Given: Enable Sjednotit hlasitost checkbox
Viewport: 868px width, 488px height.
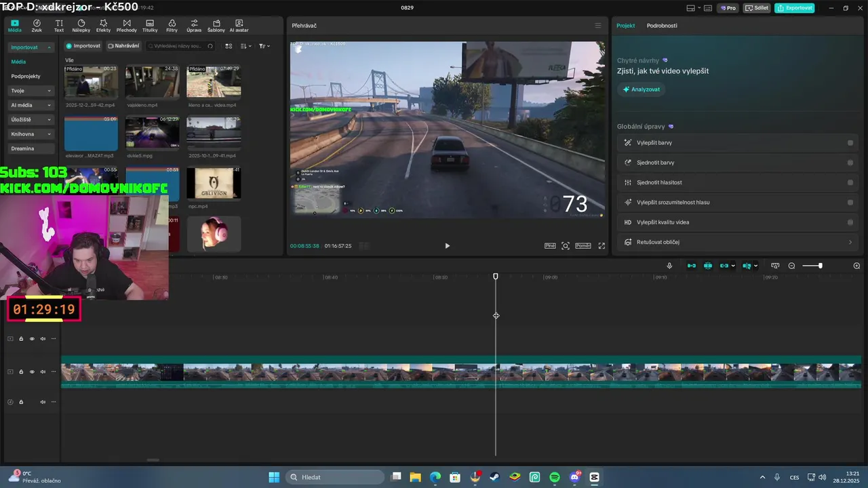Looking at the screenshot, I should 850,182.
